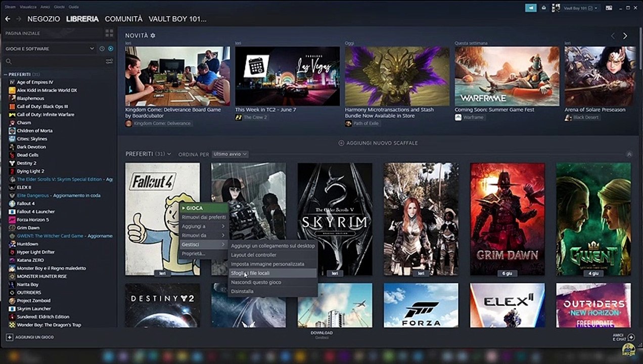Click the library search input field
Image resolution: width=643 pixels, height=364 pixels.
click(58, 61)
